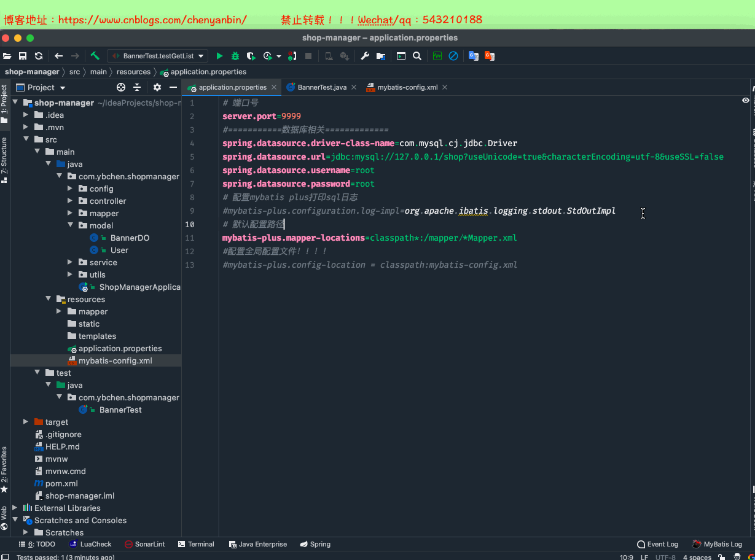Expand the config package
This screenshot has width=755, height=560.
tap(69, 189)
